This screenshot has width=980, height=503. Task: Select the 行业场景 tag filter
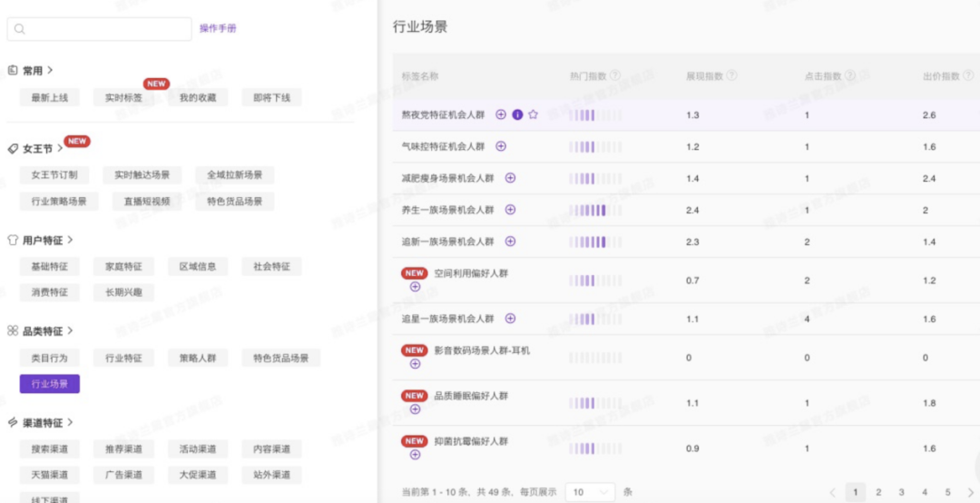coord(50,384)
